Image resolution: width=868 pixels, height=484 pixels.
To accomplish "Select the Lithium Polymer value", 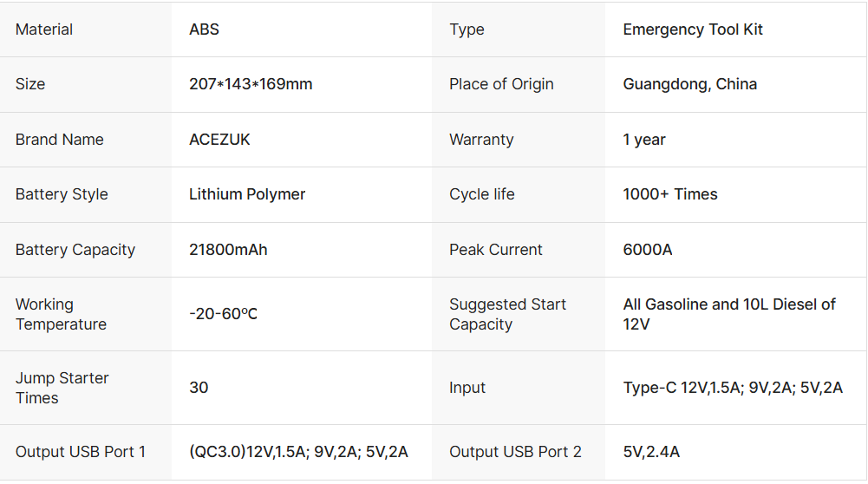I will (x=247, y=194).
